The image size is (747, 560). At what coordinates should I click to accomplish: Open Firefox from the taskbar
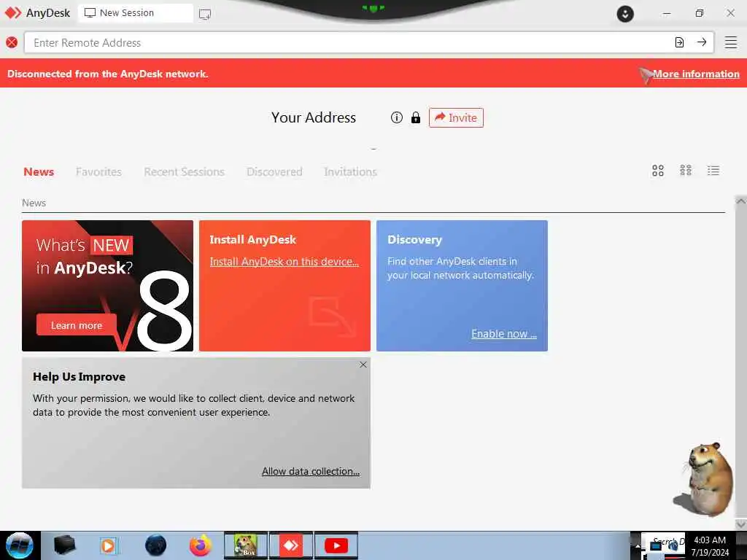201,545
